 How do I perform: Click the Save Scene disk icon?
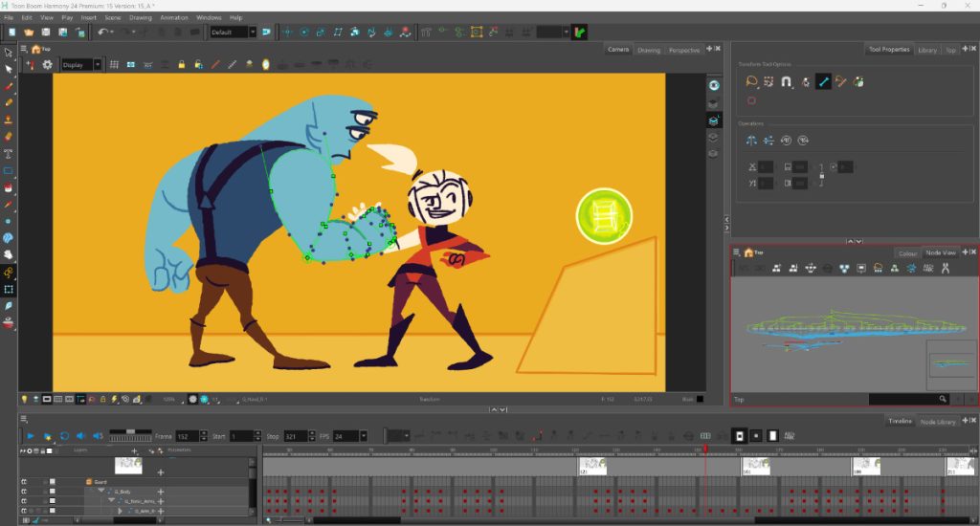tap(46, 32)
